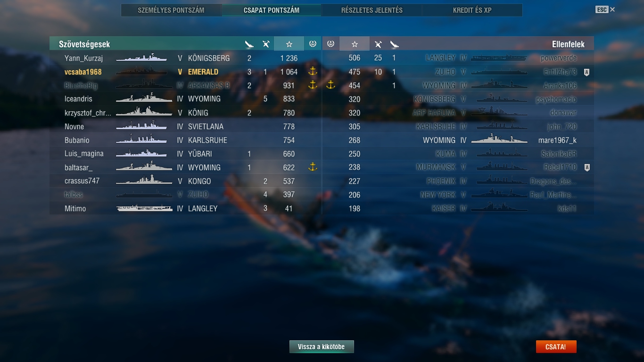Image resolution: width=644 pixels, height=362 pixels.
Task: Open the Kredit és XP tab
Action: pyautogui.click(x=472, y=10)
